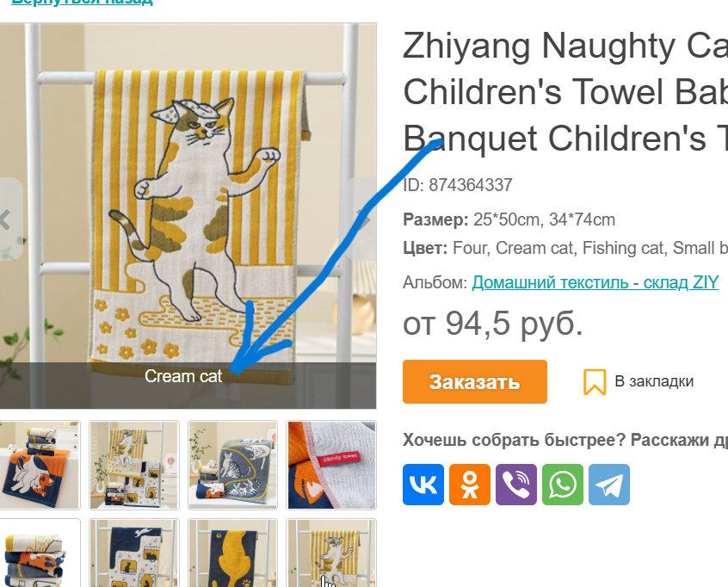The width and height of the screenshot is (728, 587).
Task: Select the orange dog towel thumbnail
Action: tap(40, 465)
